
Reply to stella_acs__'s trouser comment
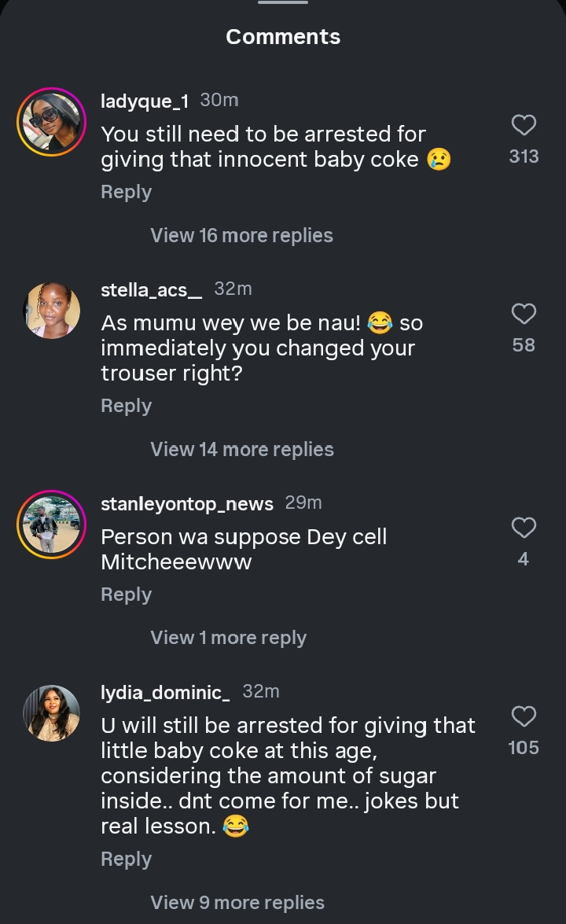coord(126,407)
